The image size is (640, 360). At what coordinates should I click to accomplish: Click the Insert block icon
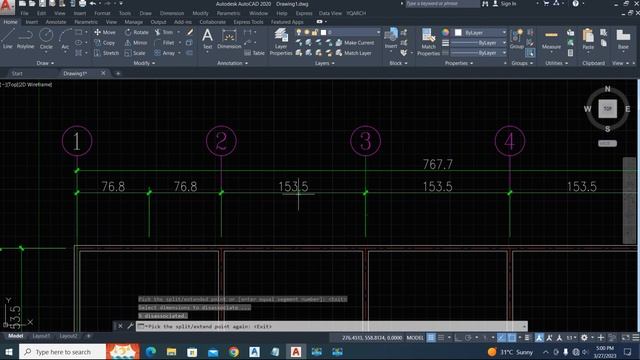coord(391,39)
